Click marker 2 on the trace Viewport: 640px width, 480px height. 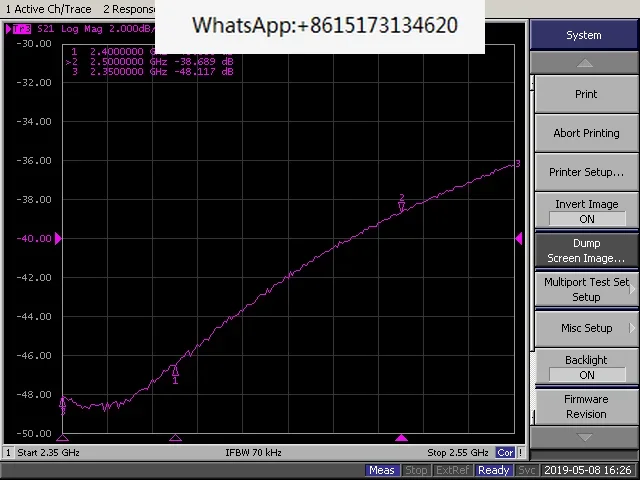(402, 203)
